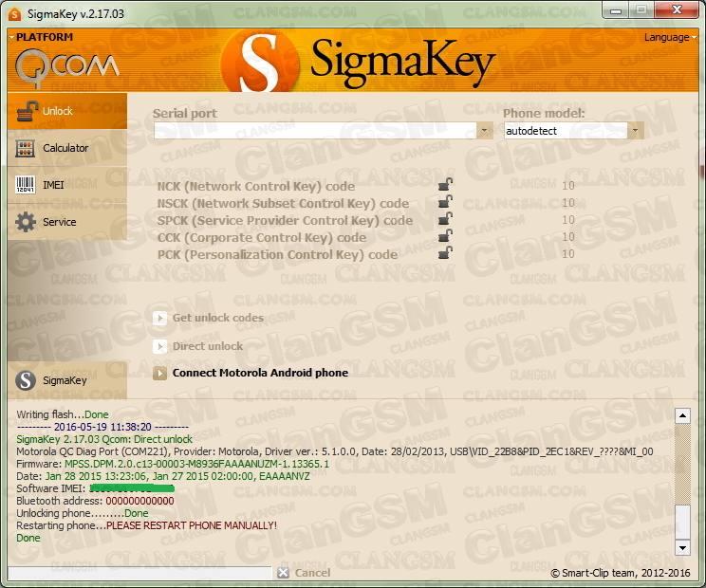Viewport: 706px width, 588px height.
Task: Click NCK (Network Control Key) code label
Action: [256, 186]
